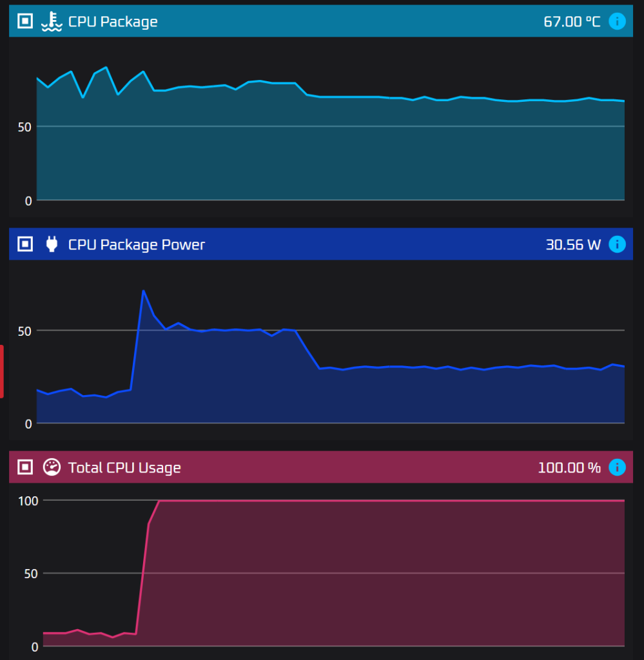Click the power plug icon
The width and height of the screenshot is (644, 660).
click(x=52, y=244)
